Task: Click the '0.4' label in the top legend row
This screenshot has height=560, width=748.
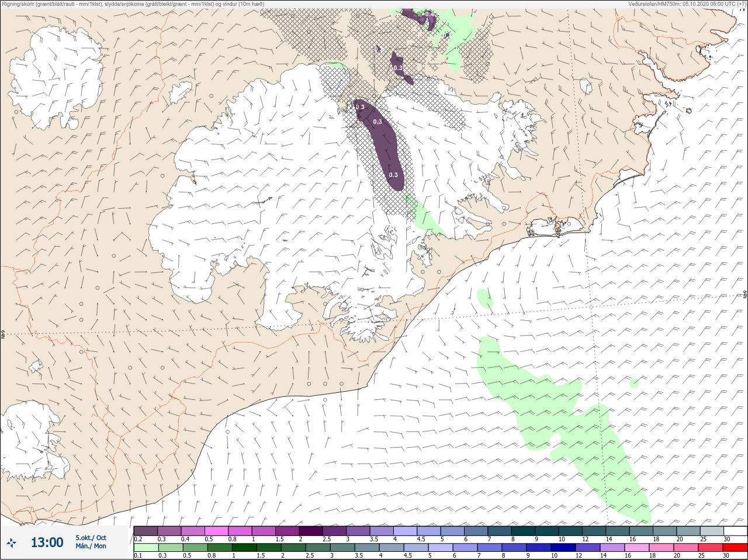Action: point(185,539)
